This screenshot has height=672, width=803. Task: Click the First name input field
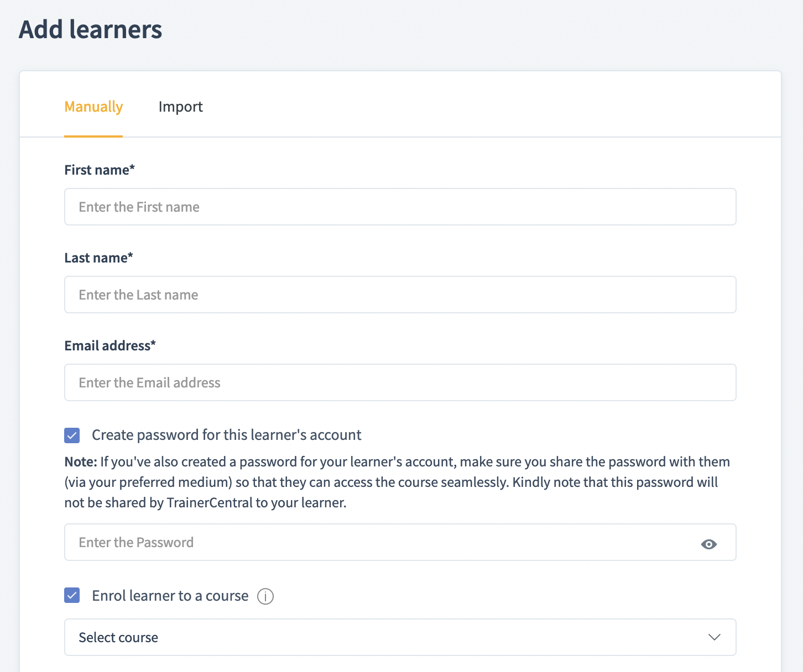(400, 207)
